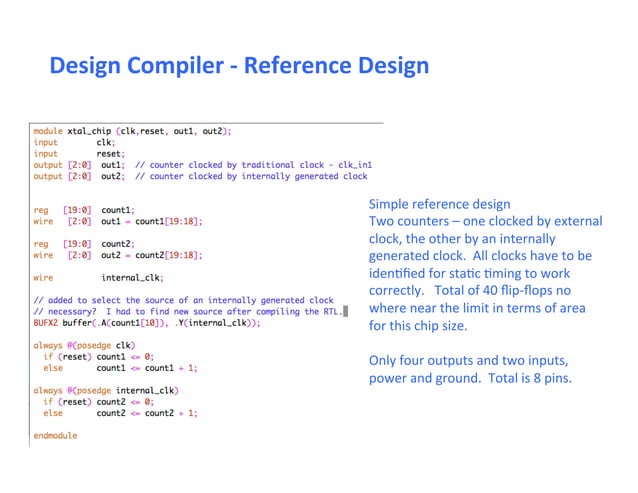Click the text cursor block after 'RTL.'

(x=345, y=312)
